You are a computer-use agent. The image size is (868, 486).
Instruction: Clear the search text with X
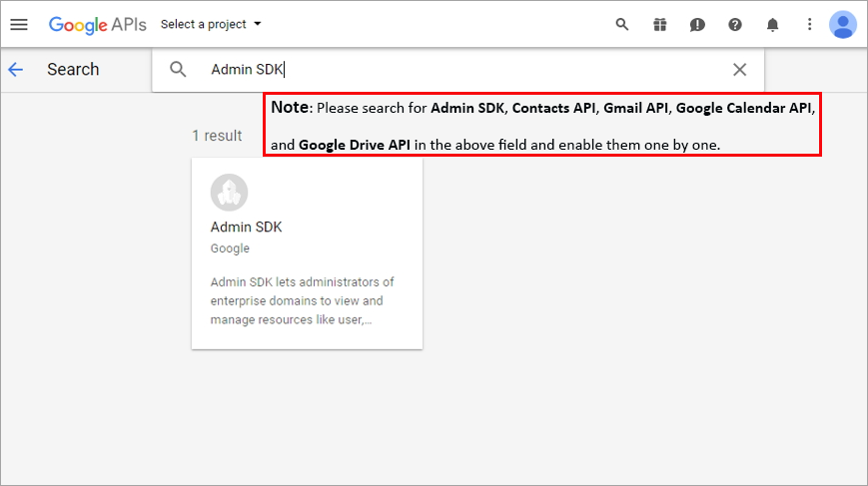[739, 70]
